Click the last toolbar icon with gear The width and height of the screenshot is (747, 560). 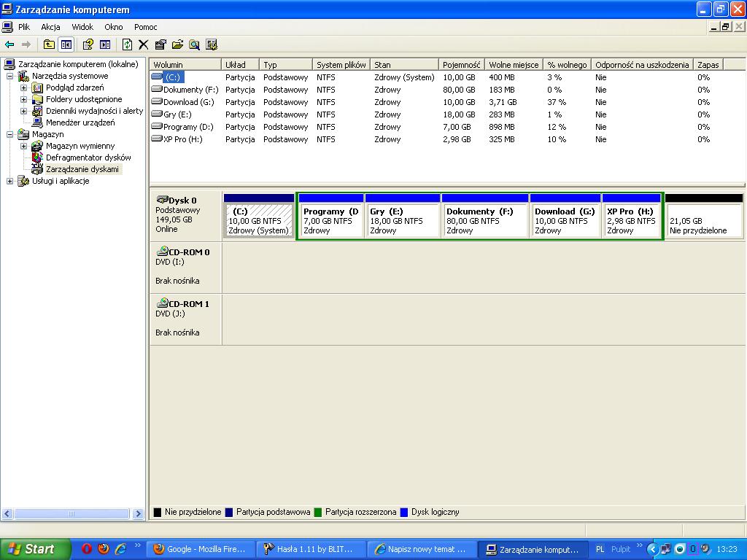[212, 44]
